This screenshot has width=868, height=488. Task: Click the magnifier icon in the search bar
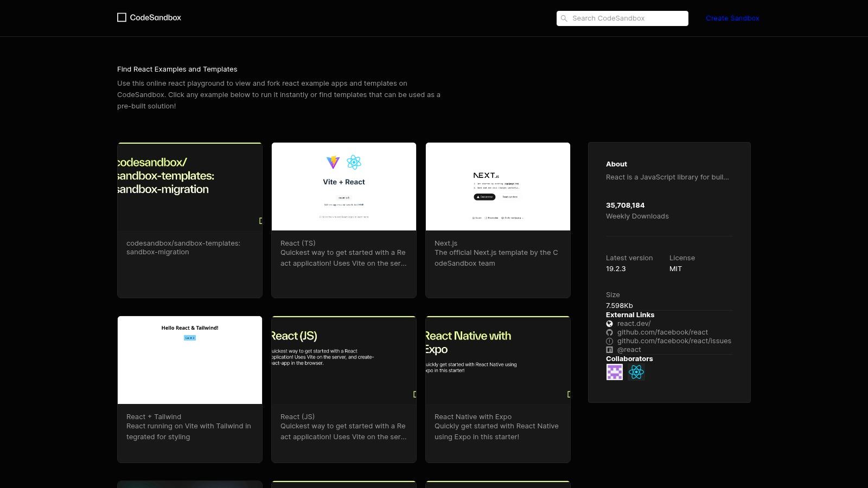coord(564,18)
